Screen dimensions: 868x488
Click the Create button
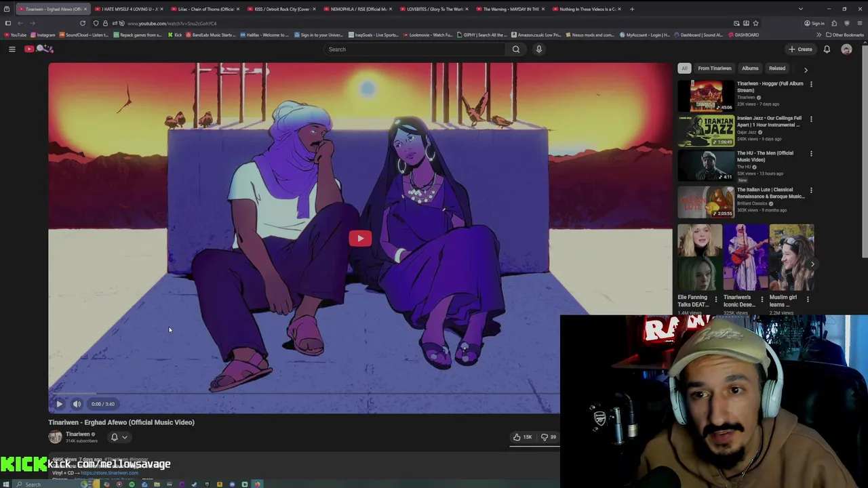point(800,49)
